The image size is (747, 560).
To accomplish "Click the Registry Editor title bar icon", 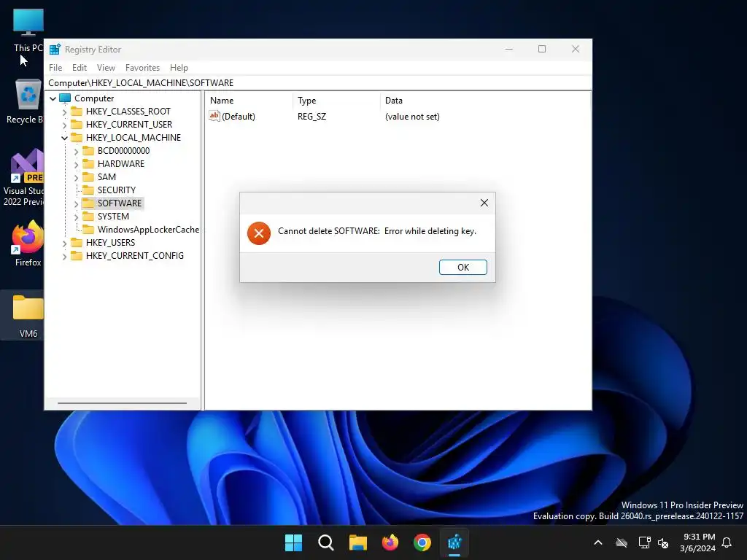I will click(55, 50).
